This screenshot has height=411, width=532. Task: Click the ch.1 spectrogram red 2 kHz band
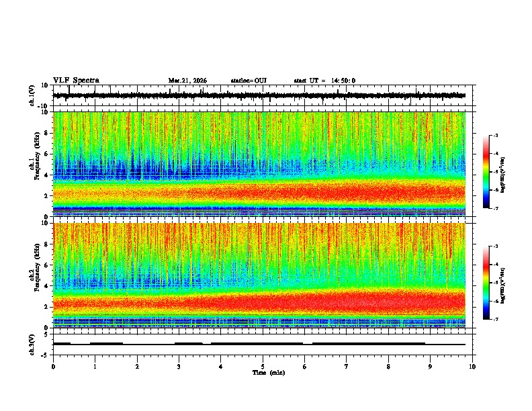(x=259, y=193)
